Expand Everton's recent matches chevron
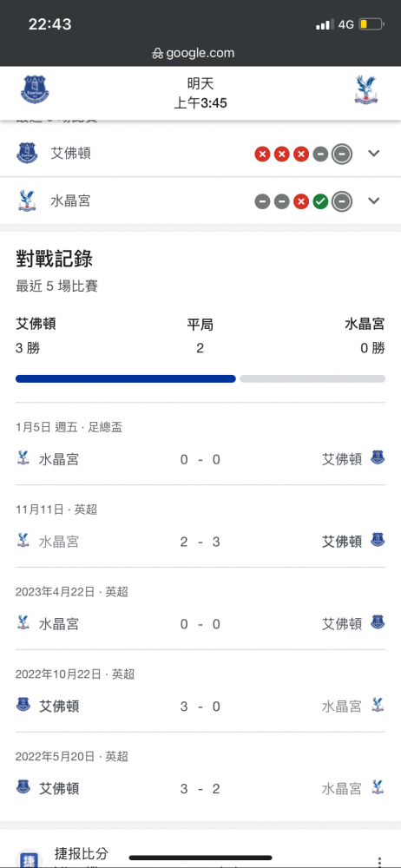 click(374, 154)
